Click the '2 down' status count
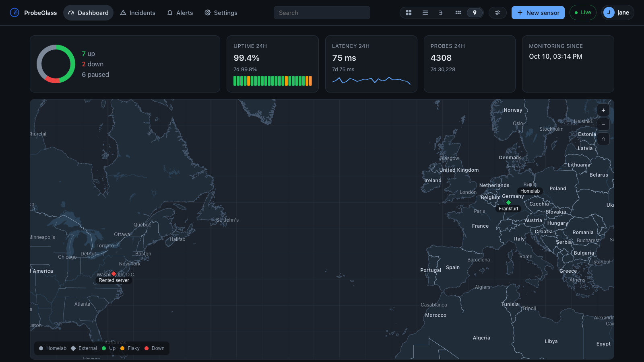This screenshot has height=362, width=644. coord(93,64)
